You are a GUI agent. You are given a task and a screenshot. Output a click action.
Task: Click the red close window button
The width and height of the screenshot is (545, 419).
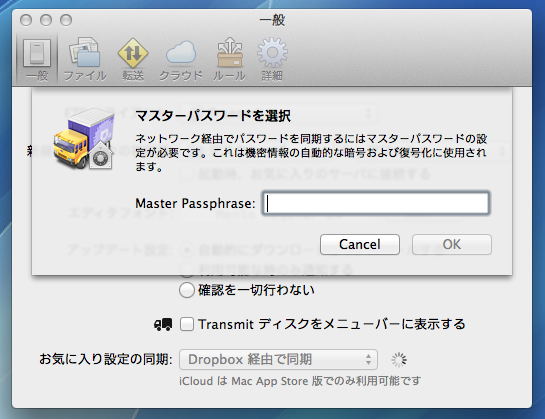pyautogui.click(x=26, y=20)
